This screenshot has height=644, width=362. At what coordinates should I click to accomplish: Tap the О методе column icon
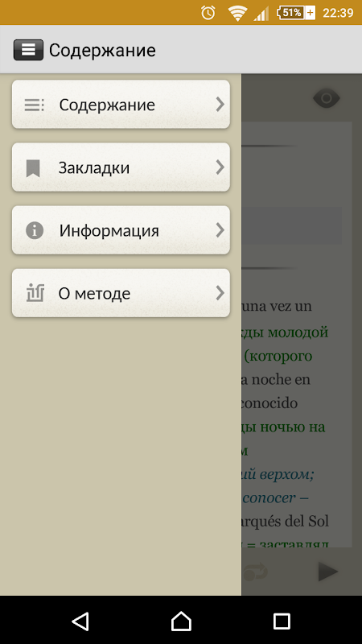point(35,293)
